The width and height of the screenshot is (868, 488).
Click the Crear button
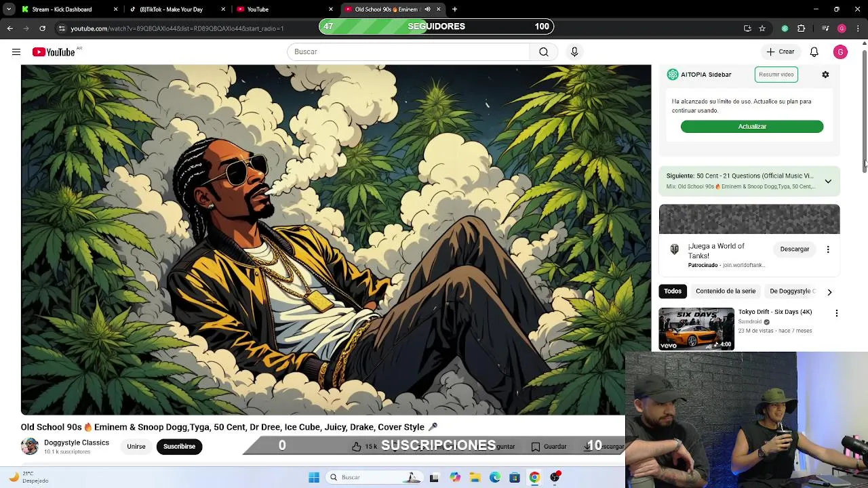(x=780, y=52)
